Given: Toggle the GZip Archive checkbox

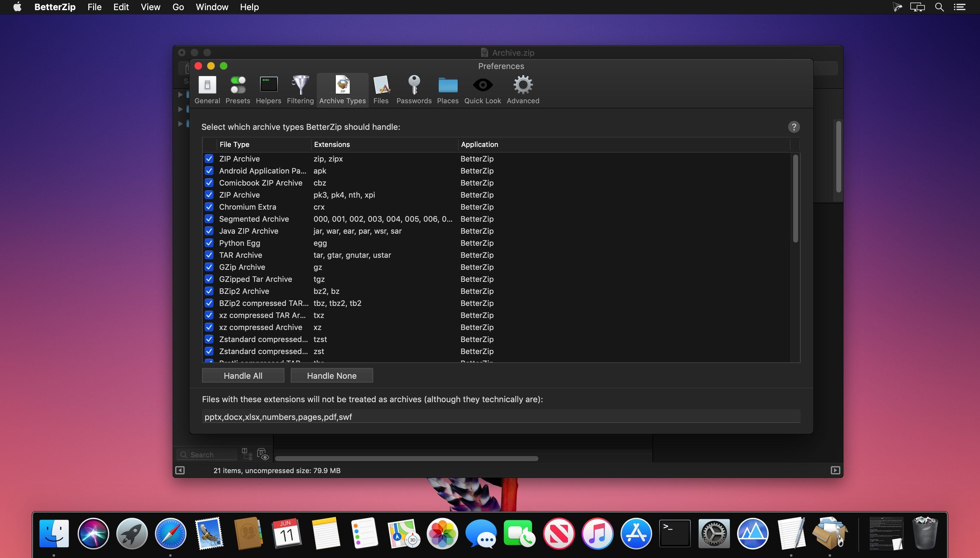Looking at the screenshot, I should (x=209, y=267).
